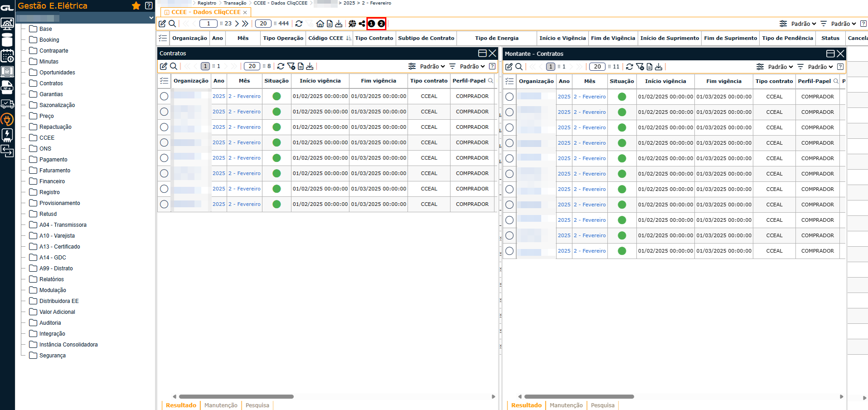The width and height of the screenshot is (868, 410).
Task: Open the Padrão layout dropdown in Contratos panel
Action: click(432, 66)
